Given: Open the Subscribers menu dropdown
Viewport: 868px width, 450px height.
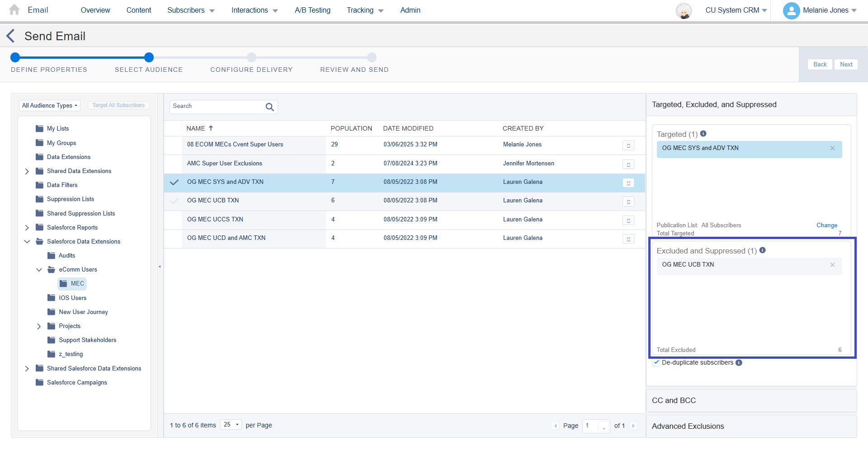Looking at the screenshot, I should 191,10.
